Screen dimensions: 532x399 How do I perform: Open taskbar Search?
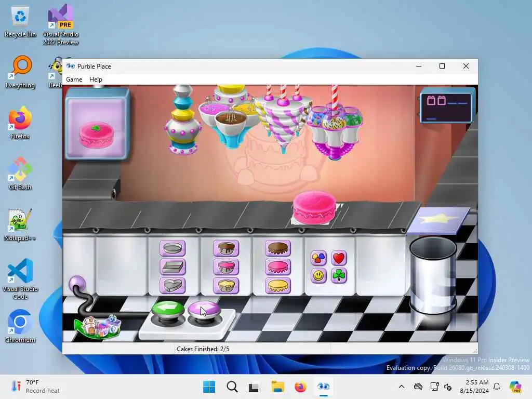pyautogui.click(x=232, y=387)
